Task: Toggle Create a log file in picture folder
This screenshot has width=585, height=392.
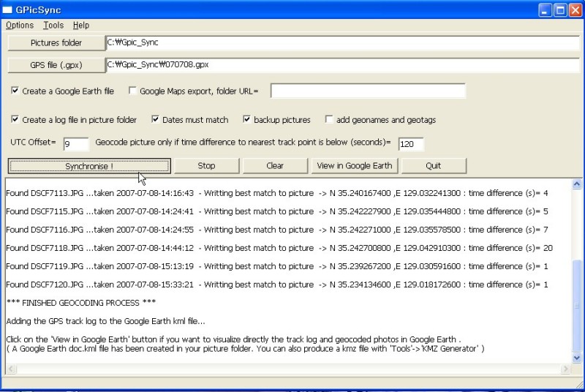Action: pos(15,119)
